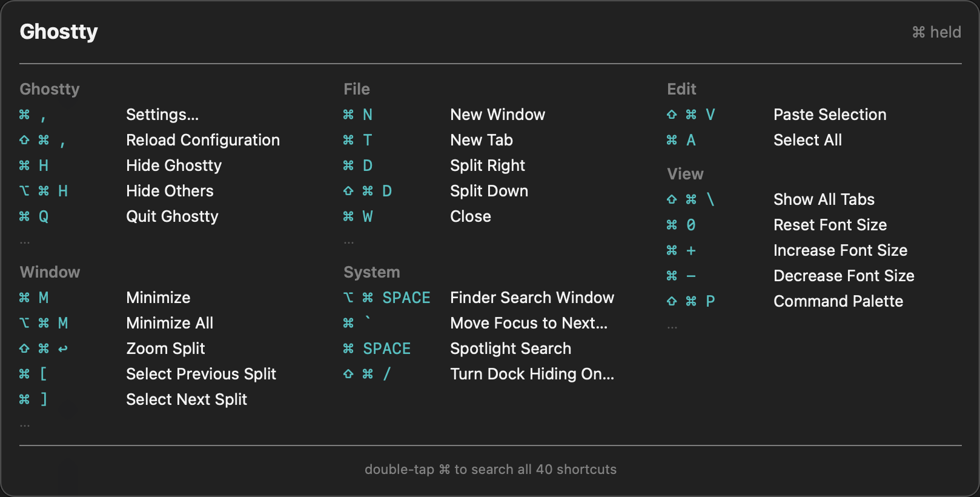Choose the 'Move Focus to Next…' entry
Screen dimensions: 980x497
click(529, 323)
